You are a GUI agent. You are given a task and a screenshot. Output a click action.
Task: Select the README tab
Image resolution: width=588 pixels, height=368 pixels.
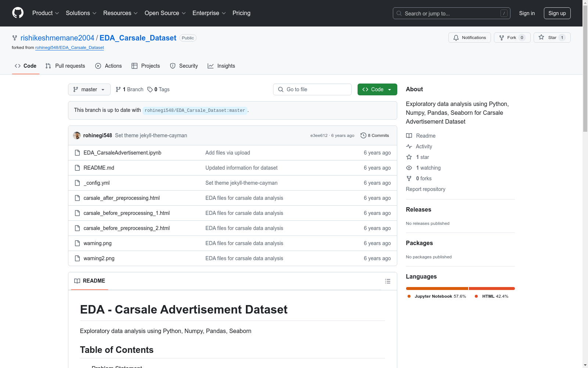click(90, 281)
